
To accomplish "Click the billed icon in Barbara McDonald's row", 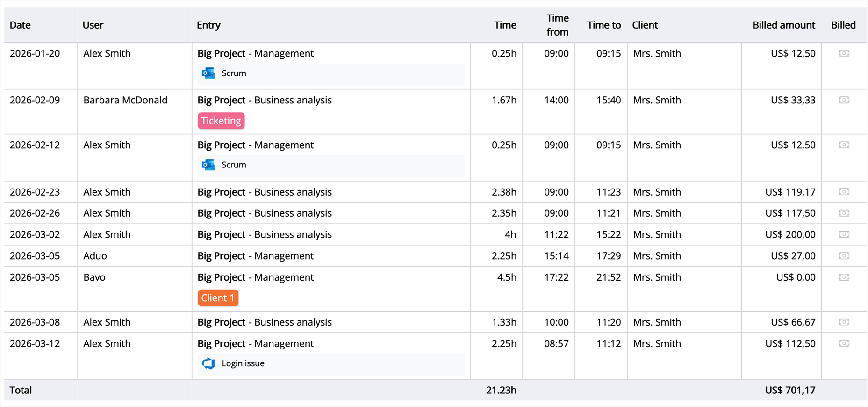I will tap(844, 100).
